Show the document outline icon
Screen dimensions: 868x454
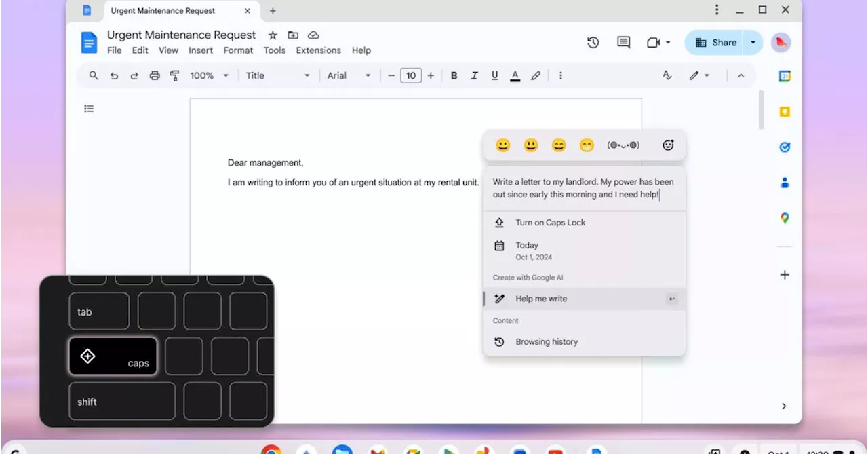pos(89,109)
